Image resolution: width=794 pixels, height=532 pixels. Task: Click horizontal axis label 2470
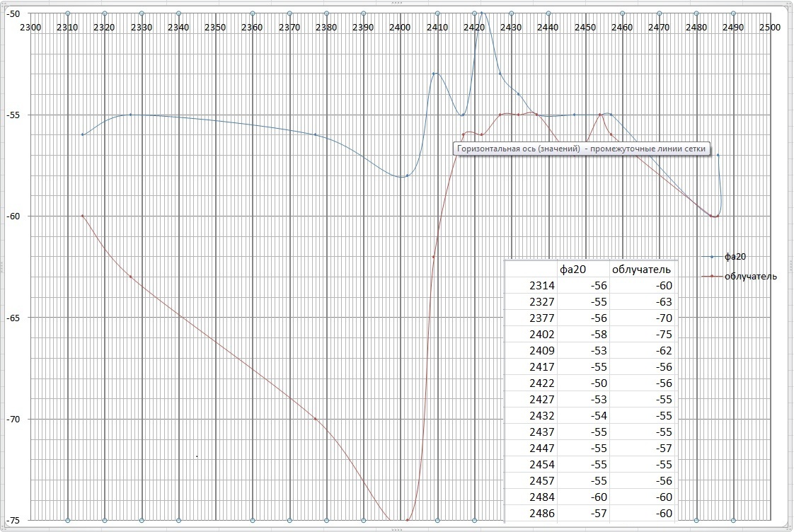tap(659, 28)
